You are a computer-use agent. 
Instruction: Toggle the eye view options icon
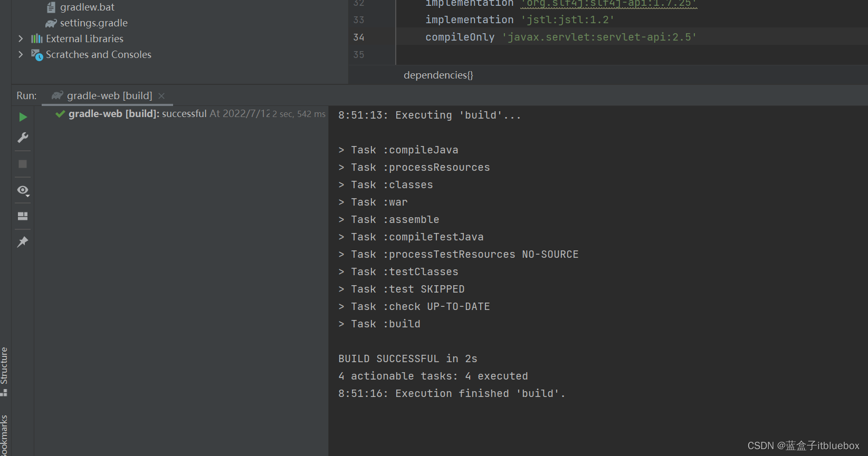pos(23,190)
